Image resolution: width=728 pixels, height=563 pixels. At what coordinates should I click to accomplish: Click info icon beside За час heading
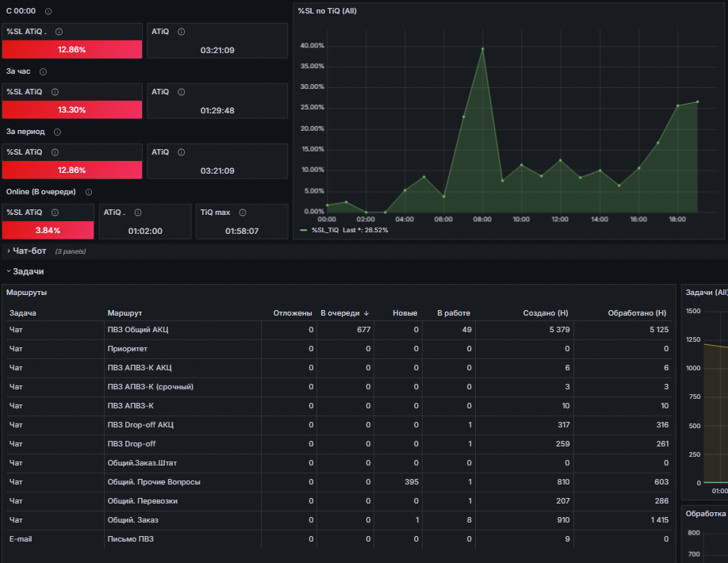(x=43, y=71)
